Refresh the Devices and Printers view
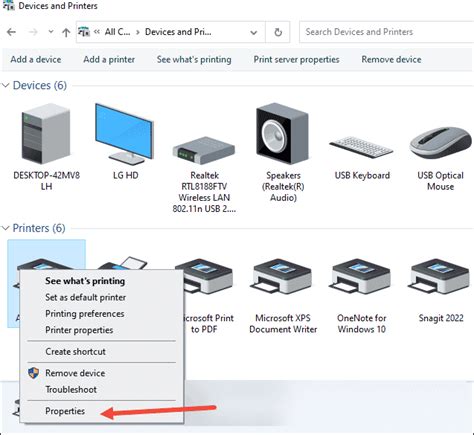Viewport: 474px width, 435px height. [278, 32]
